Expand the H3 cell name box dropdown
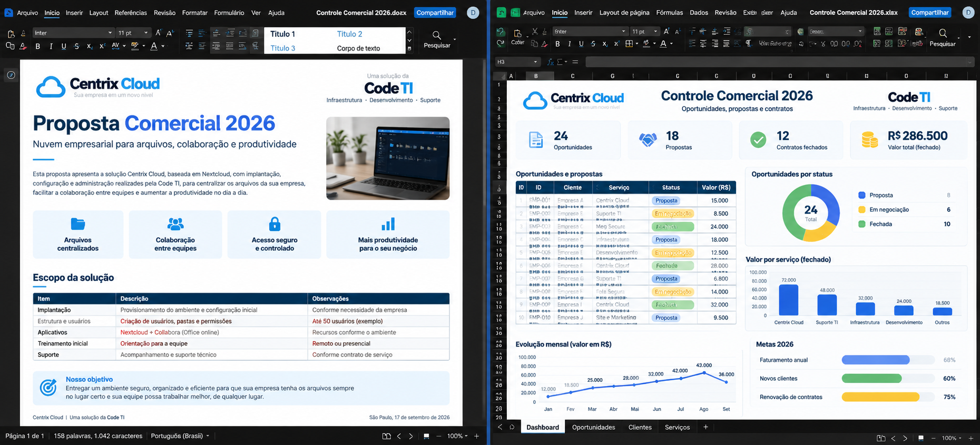The width and height of the screenshot is (980, 445). (x=535, y=62)
